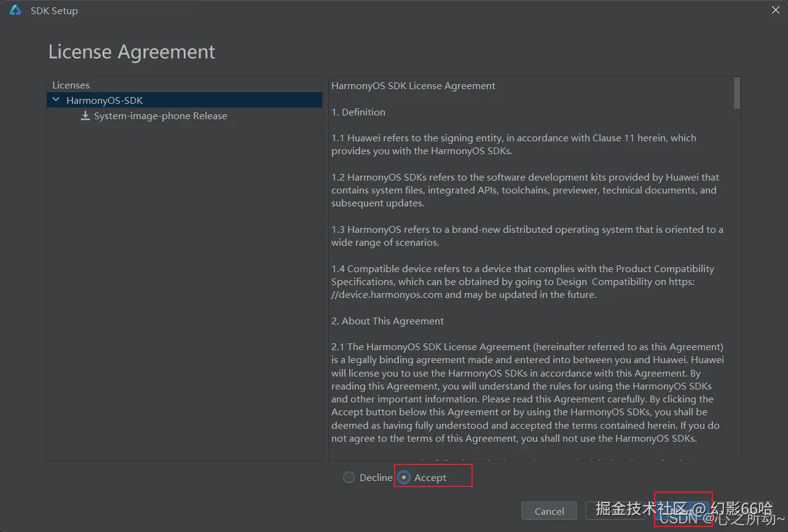This screenshot has width=788, height=532.
Task: Click paragraph 1.3 about brand-new distributed operating system
Action: pos(527,236)
